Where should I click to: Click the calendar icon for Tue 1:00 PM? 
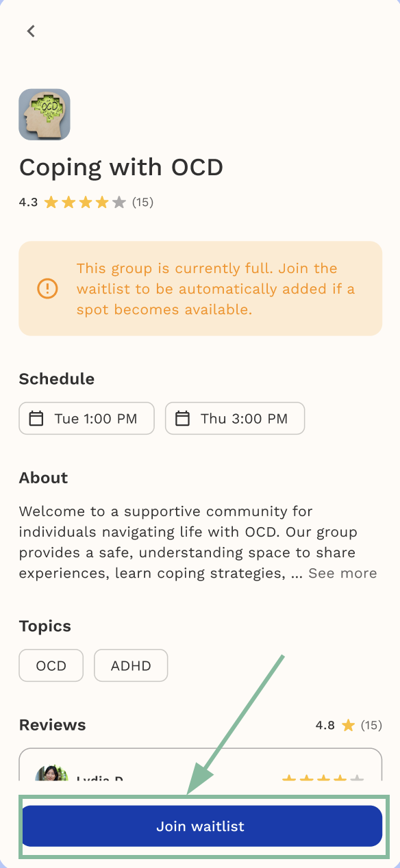pos(36,418)
